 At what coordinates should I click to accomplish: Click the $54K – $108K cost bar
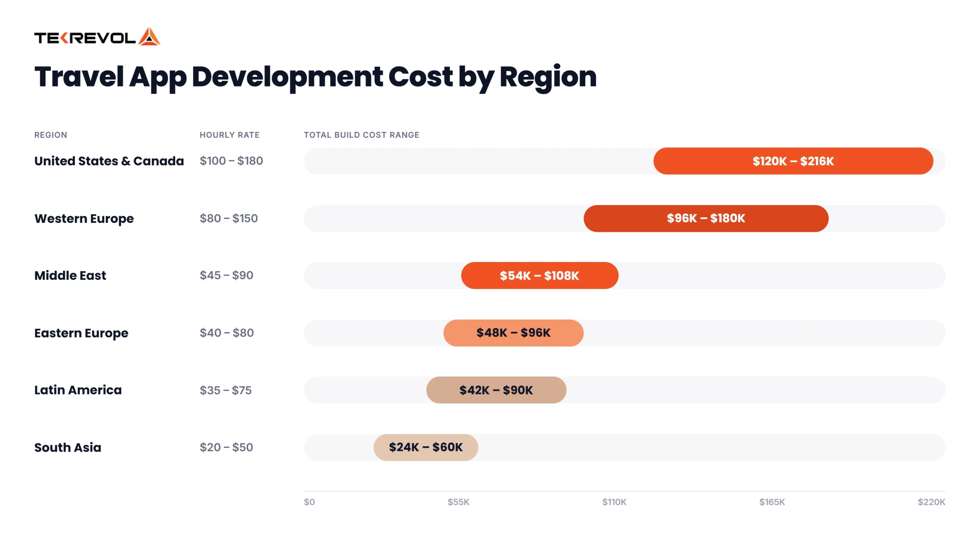539,275
